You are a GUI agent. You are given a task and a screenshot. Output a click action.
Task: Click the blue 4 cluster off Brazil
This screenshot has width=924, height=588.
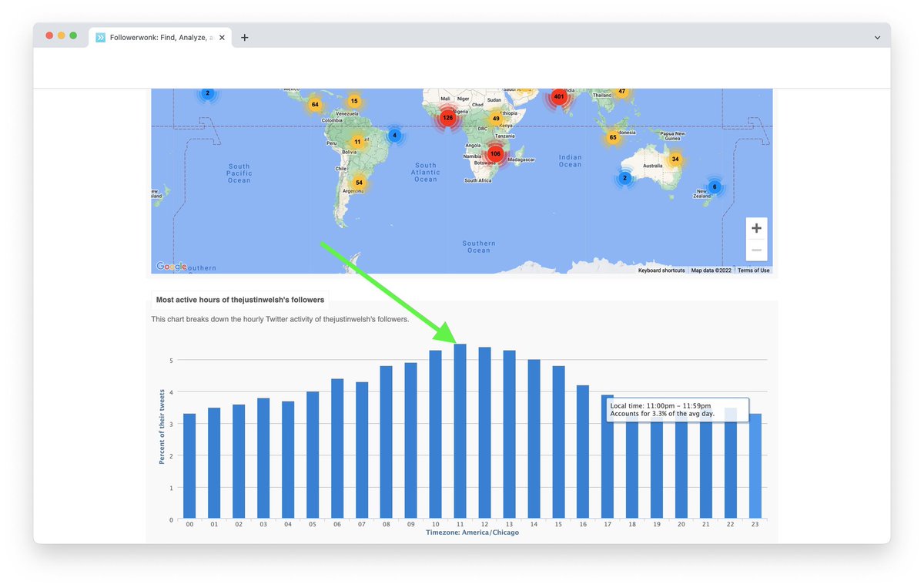pos(395,136)
